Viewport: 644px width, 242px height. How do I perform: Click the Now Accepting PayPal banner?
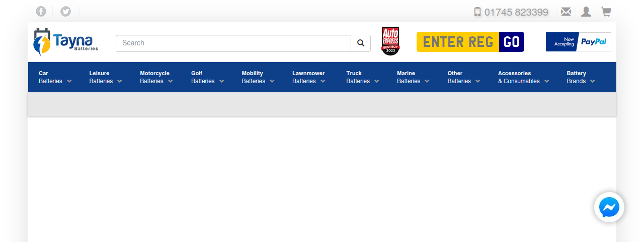click(579, 42)
